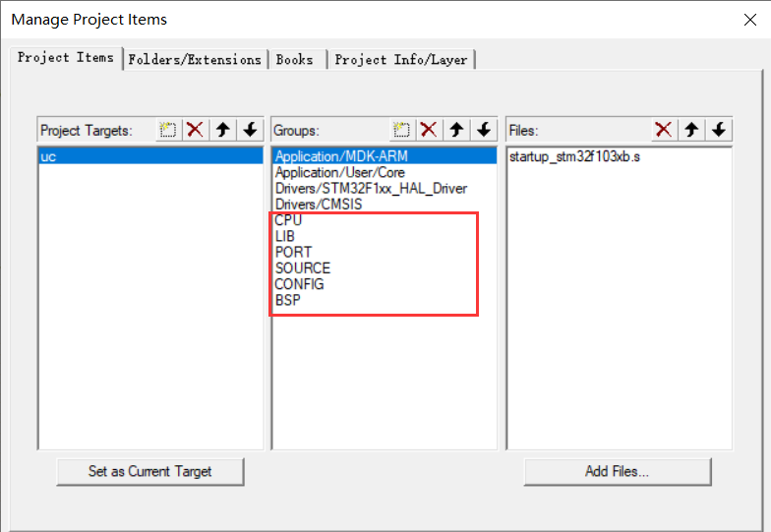The width and height of the screenshot is (771, 532).
Task: Select the Application/User/Core group
Action: pos(385,173)
